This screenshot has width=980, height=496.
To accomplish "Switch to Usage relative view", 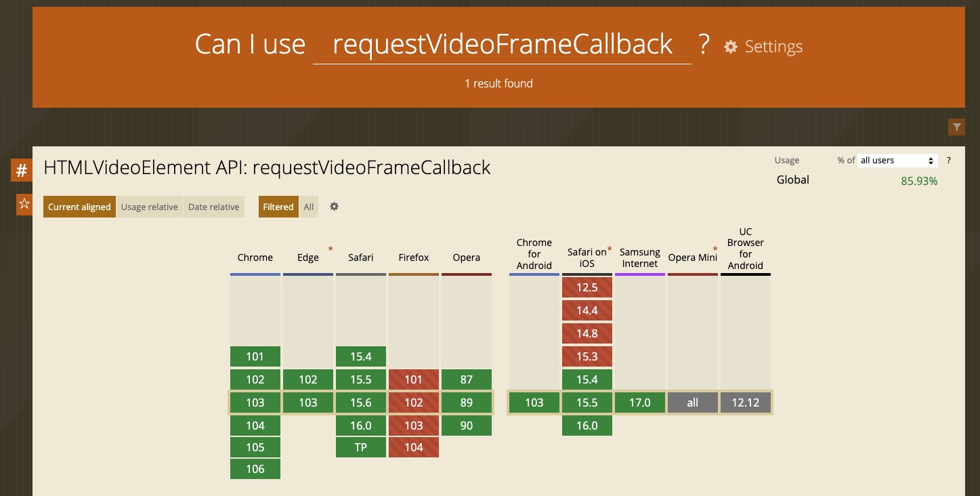I will pyautogui.click(x=150, y=207).
